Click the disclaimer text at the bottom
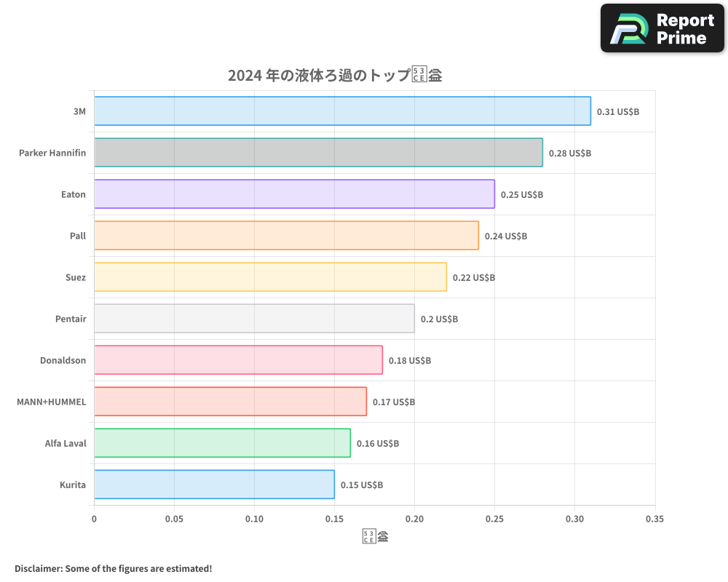This screenshot has height=582, width=728. (113, 568)
